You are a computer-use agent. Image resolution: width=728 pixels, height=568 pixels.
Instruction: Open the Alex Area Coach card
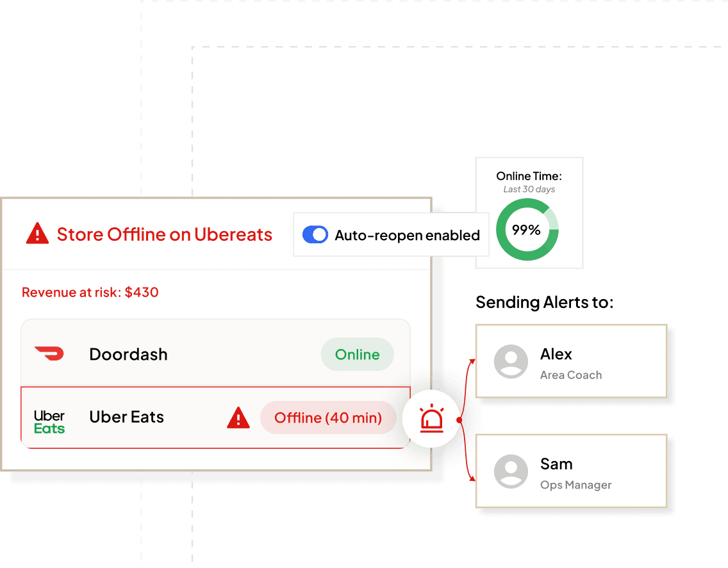(572, 362)
